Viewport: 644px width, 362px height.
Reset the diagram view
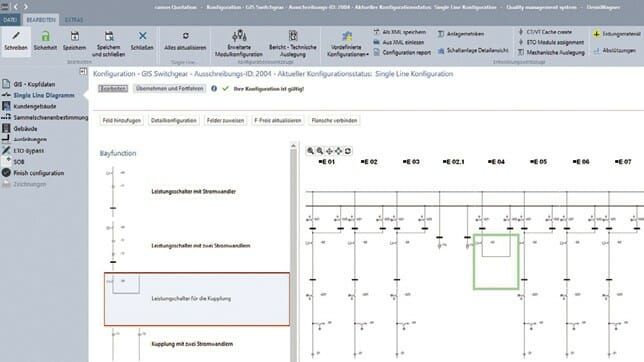point(348,151)
